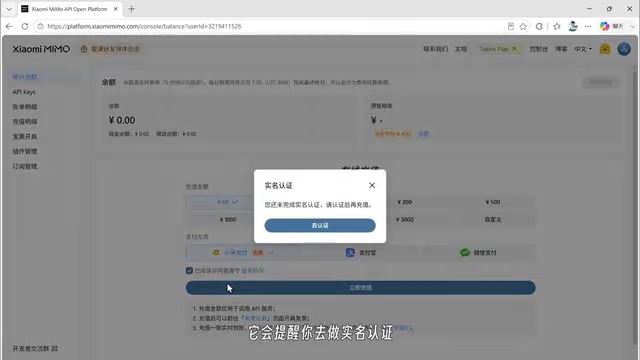Click the button at the top right of the balance page
The image size is (640, 360).
click(x=600, y=82)
